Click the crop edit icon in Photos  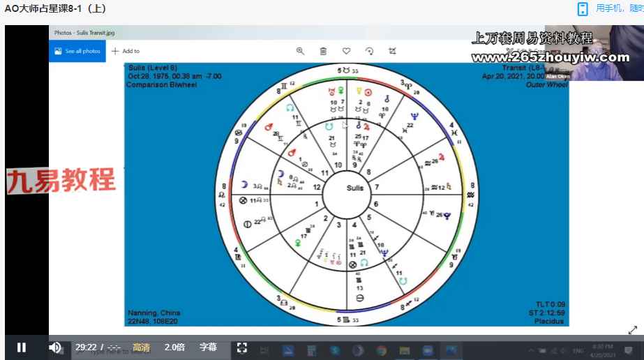point(392,51)
